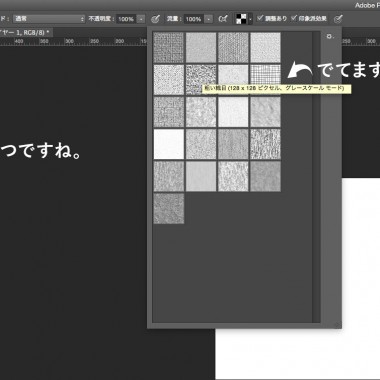Close pattern picker via swatch dropdown arrow
This screenshot has height=380, width=380.
pyautogui.click(x=250, y=19)
